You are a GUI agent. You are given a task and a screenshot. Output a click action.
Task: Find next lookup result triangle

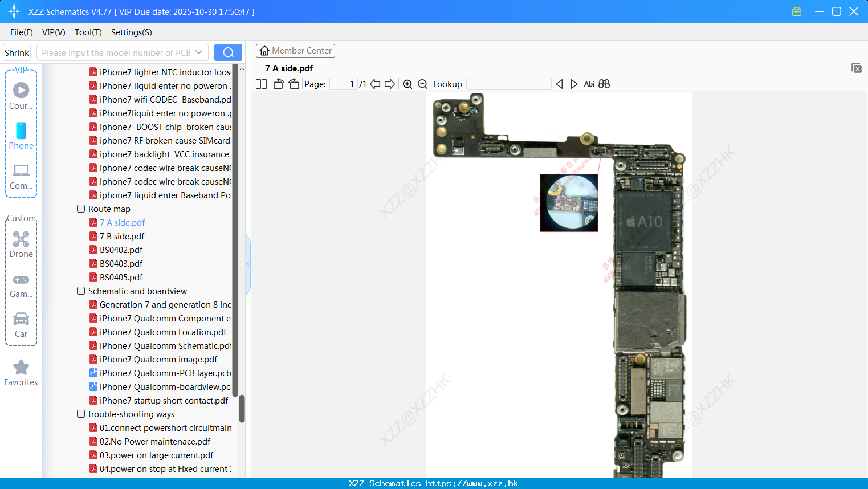pyautogui.click(x=574, y=84)
